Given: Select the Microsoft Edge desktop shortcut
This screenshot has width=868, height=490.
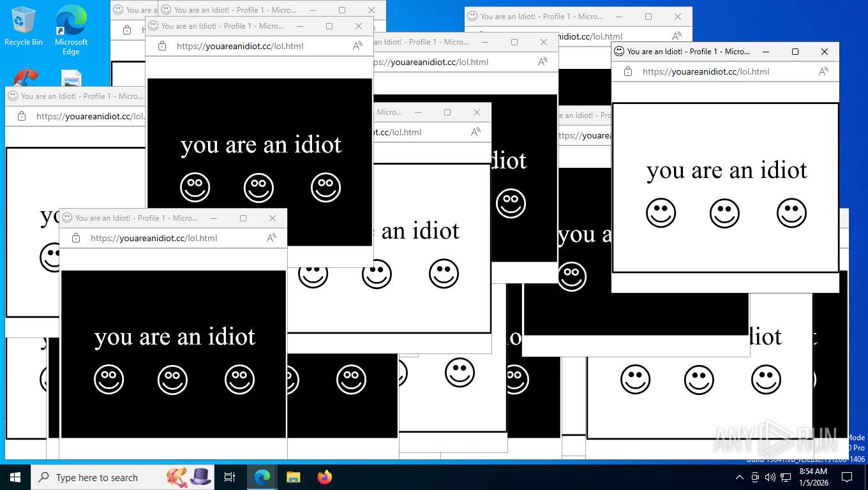Looking at the screenshot, I should tap(71, 30).
